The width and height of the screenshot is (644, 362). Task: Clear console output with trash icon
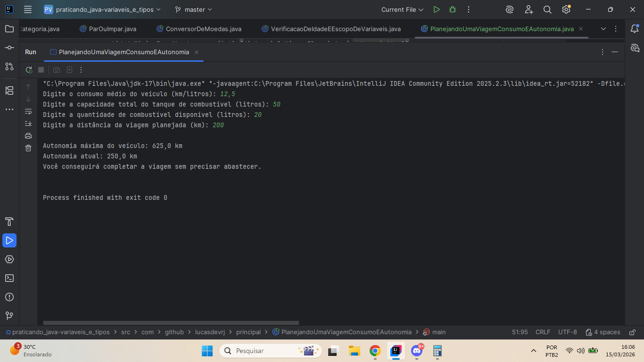tap(28, 148)
